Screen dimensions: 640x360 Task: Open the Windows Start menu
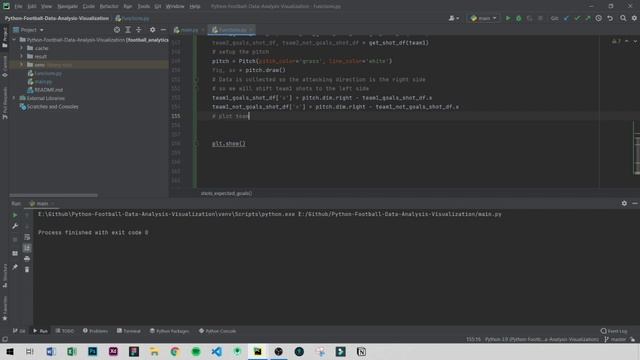(10, 351)
